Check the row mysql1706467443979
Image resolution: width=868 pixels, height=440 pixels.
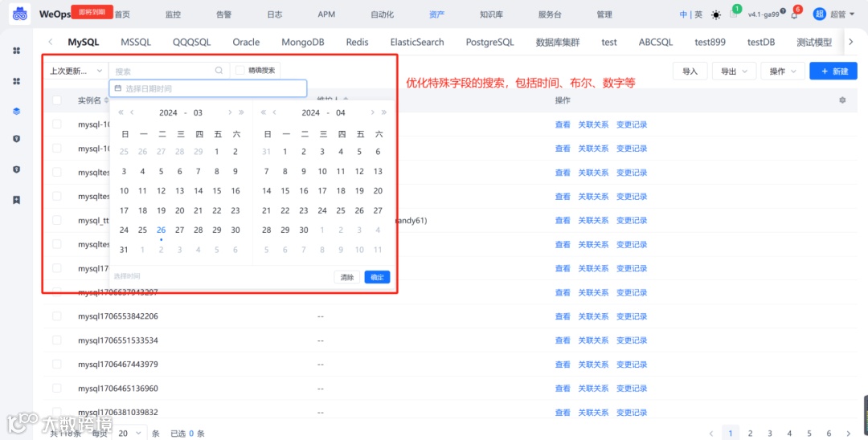point(56,364)
